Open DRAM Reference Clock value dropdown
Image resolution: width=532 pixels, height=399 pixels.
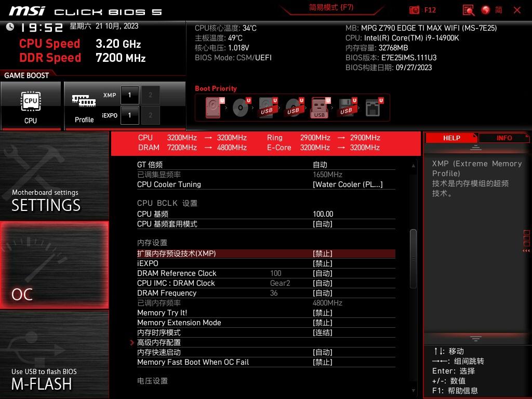[322, 273]
